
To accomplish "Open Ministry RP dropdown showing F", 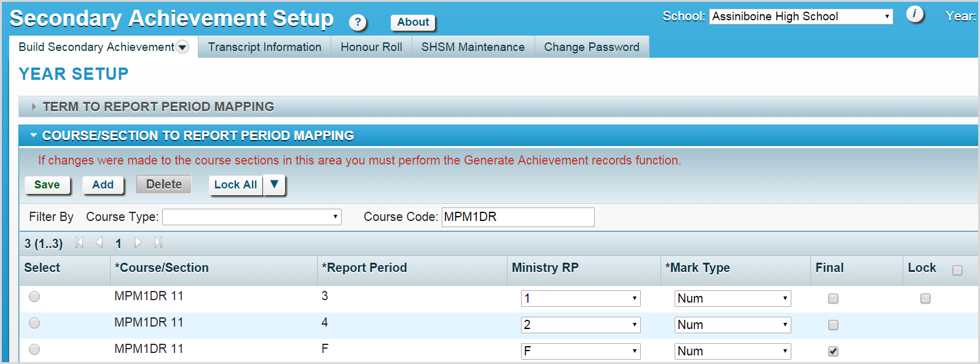I will [x=581, y=352].
